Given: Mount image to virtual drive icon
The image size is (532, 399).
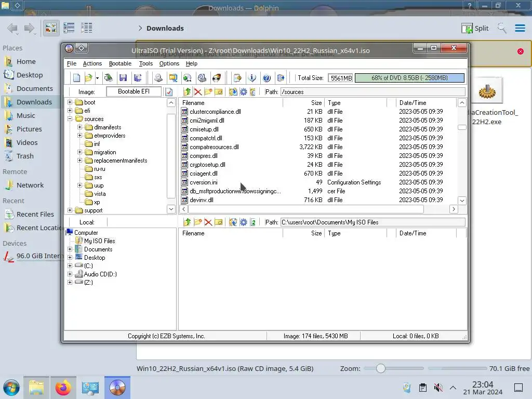Looking at the screenshot, I should pos(202,78).
